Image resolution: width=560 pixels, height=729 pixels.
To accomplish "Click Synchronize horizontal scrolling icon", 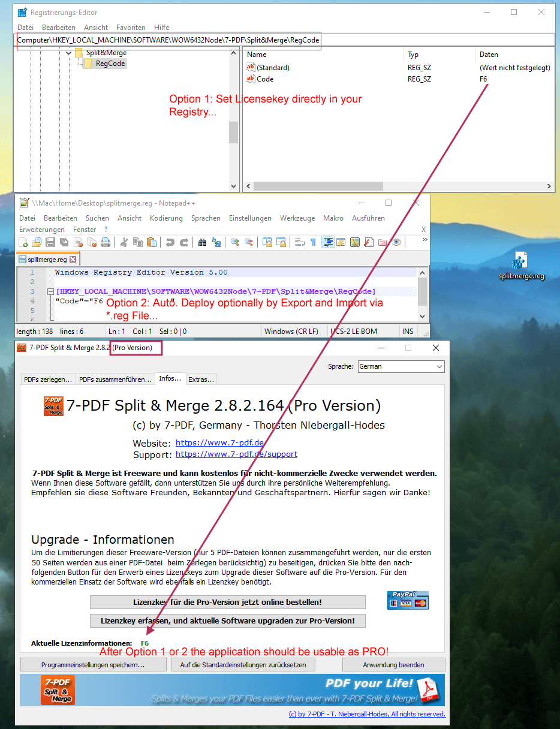I will click(x=281, y=242).
